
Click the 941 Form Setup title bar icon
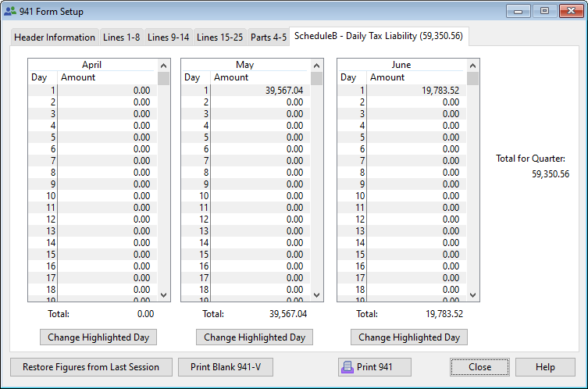pos(10,12)
